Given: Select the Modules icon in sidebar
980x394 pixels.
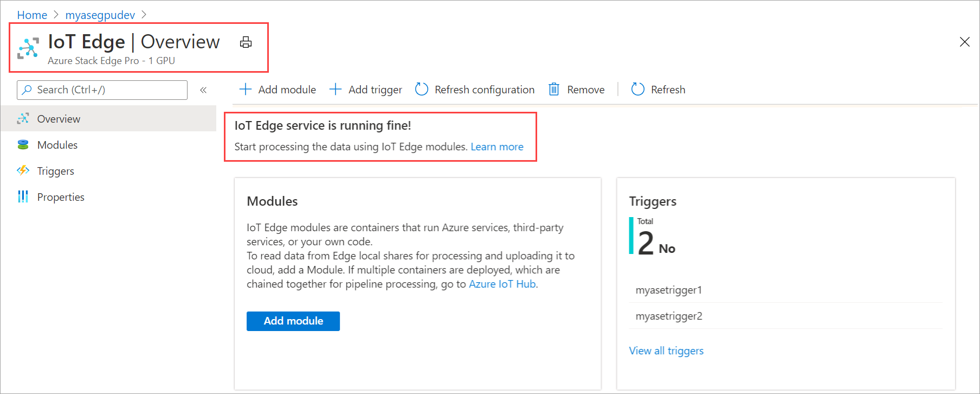Looking at the screenshot, I should click(23, 145).
